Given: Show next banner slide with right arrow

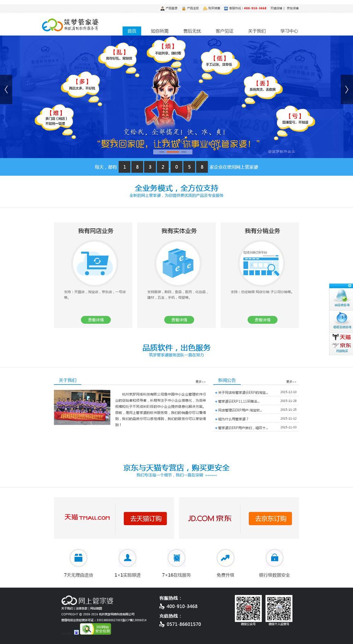Looking at the screenshot, I should (x=347, y=89).
